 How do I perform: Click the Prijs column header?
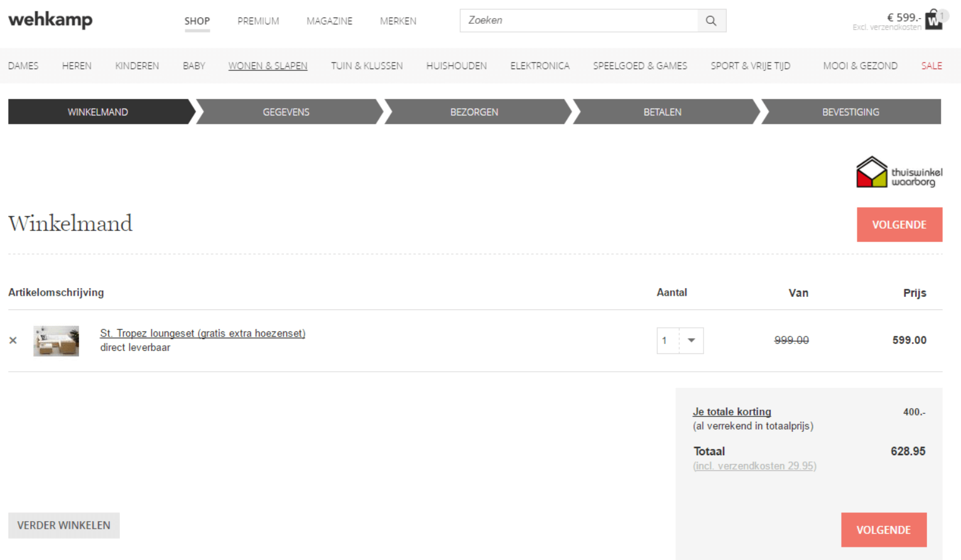(915, 293)
